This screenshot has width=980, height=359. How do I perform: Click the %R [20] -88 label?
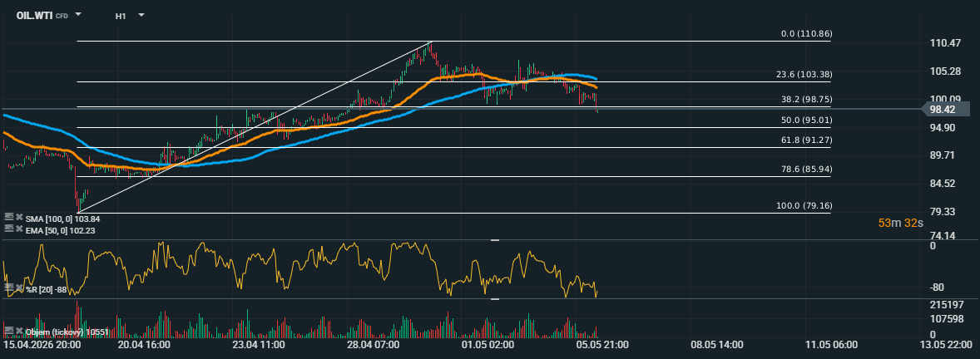[x=47, y=288]
